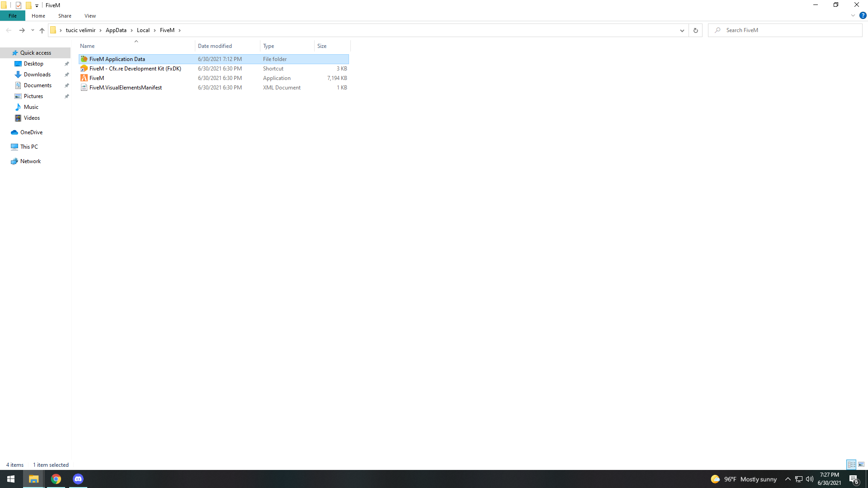Image resolution: width=868 pixels, height=488 pixels.
Task: Switch to the Home ribbon tab
Action: 38,16
